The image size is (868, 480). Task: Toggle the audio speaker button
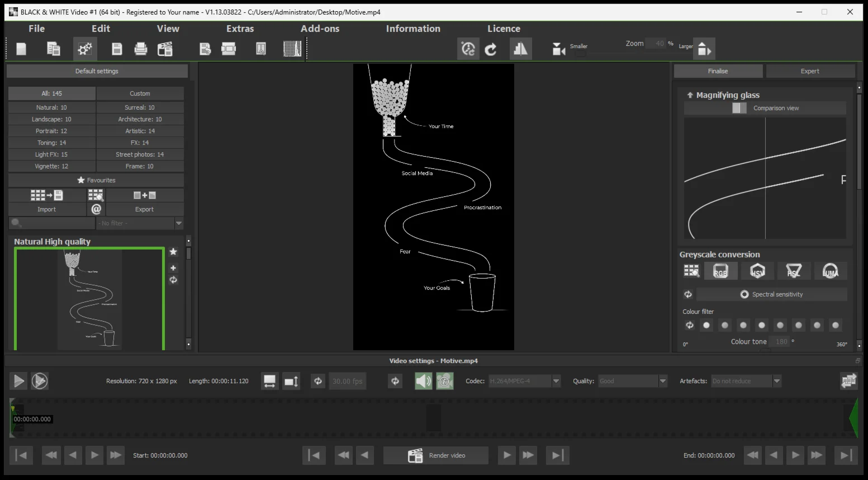[423, 381]
